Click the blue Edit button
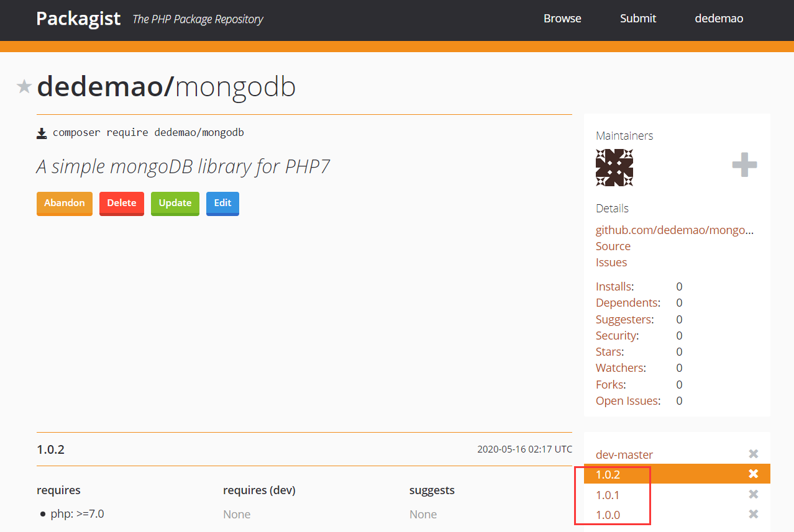Screen dimensions: 794x532 click(222, 204)
